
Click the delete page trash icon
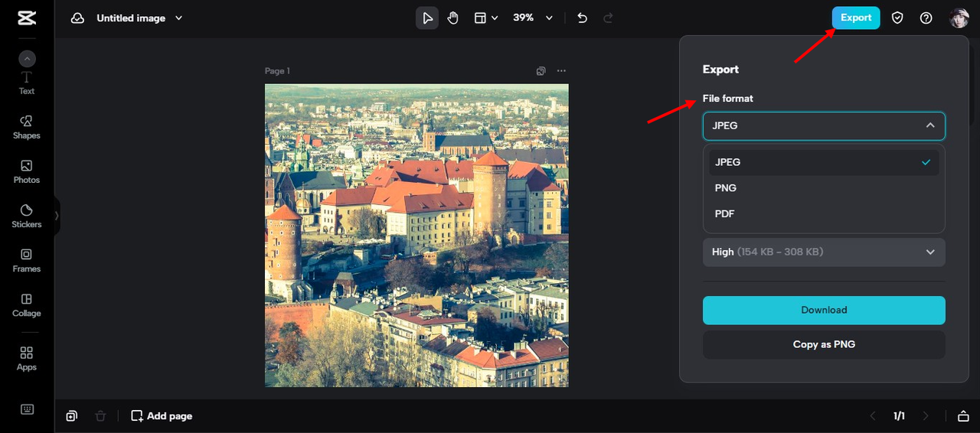(x=100, y=416)
